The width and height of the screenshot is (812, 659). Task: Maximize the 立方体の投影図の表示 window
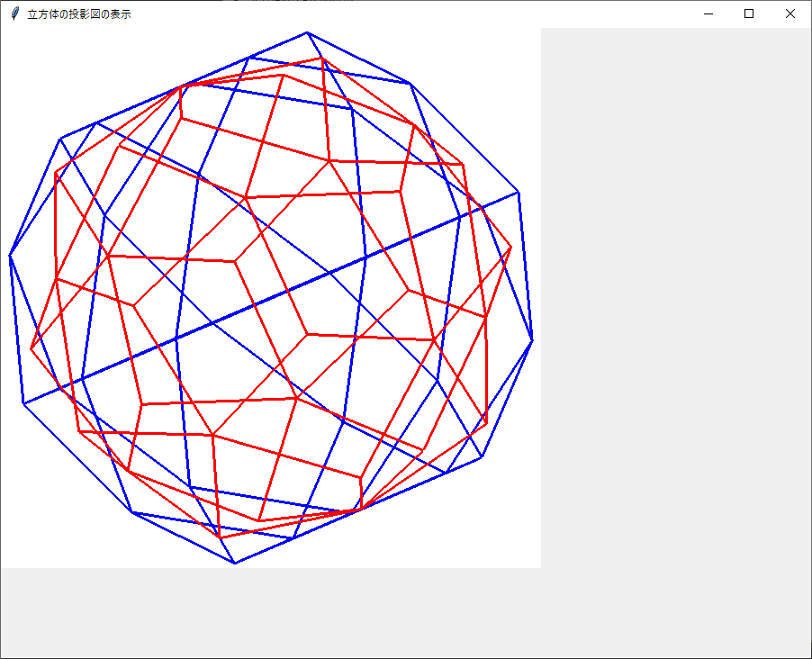749,14
